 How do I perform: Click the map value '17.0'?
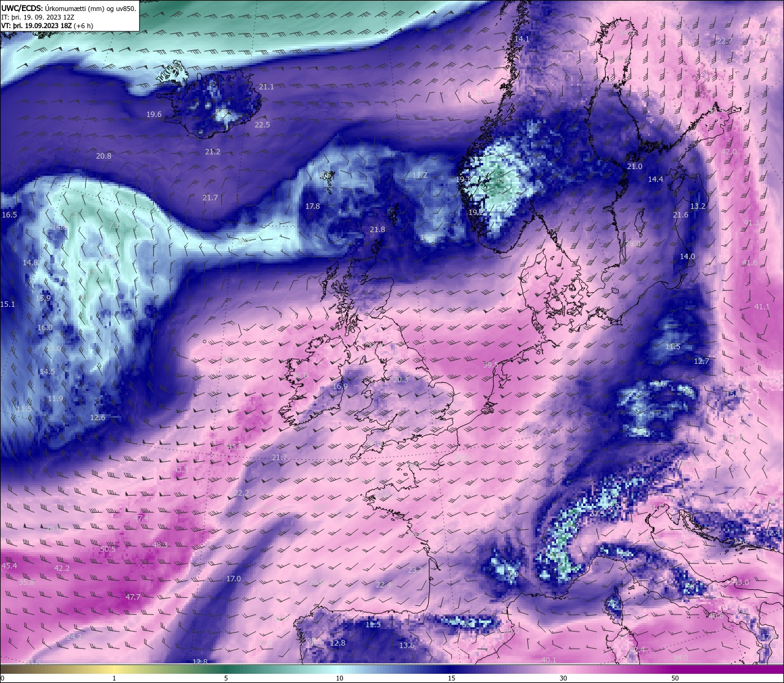tap(233, 579)
